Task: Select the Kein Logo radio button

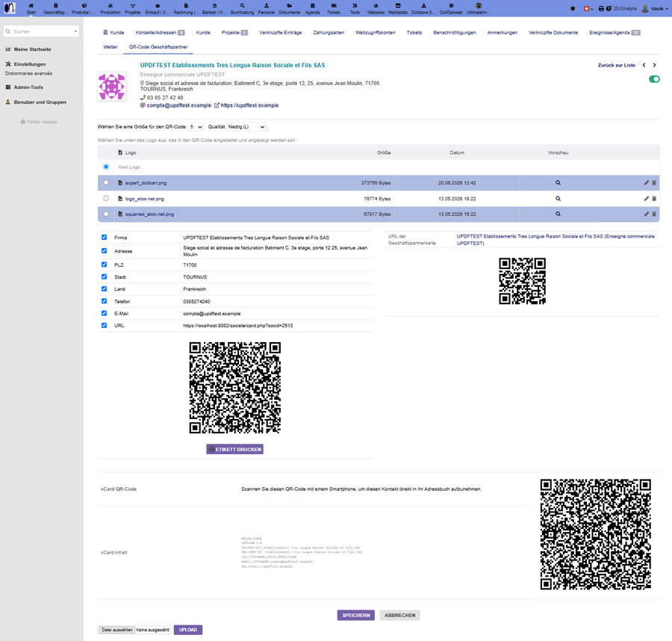Action: point(106,167)
